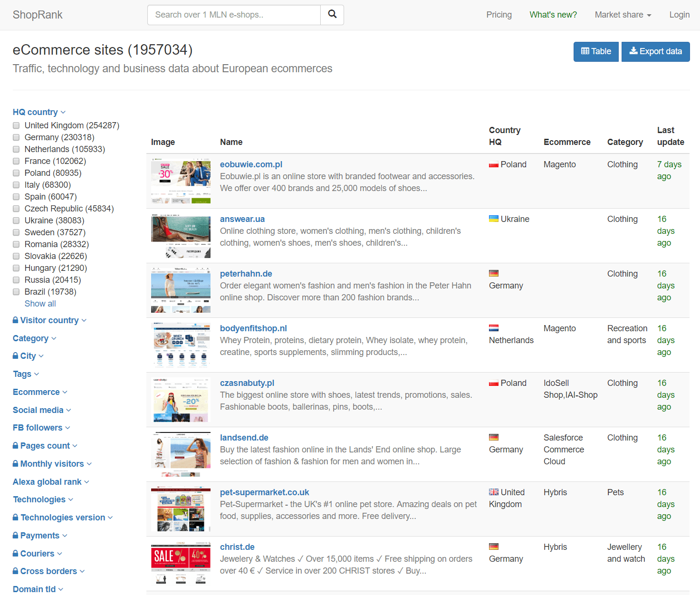Go to the ShopRank home page

click(38, 15)
